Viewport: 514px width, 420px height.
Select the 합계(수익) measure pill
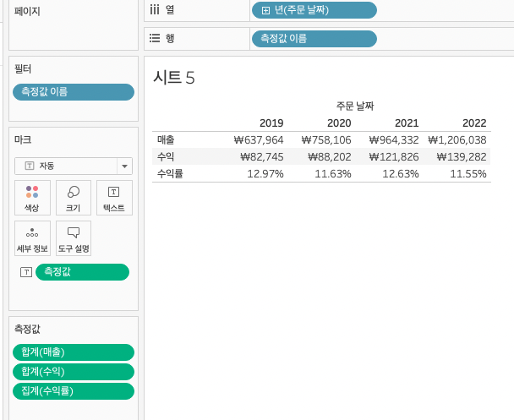click(74, 372)
